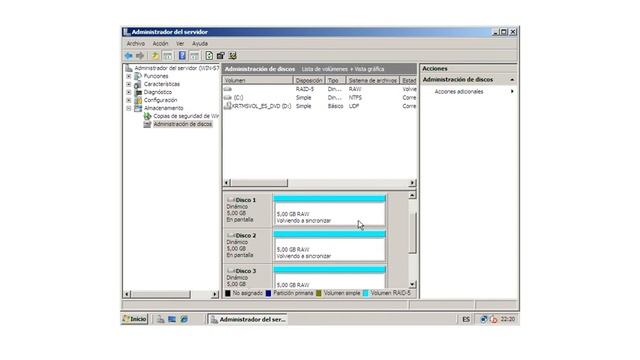Click the last toolbar icon with yellow graphic
This screenshot has width=640, height=360.
pos(233,56)
